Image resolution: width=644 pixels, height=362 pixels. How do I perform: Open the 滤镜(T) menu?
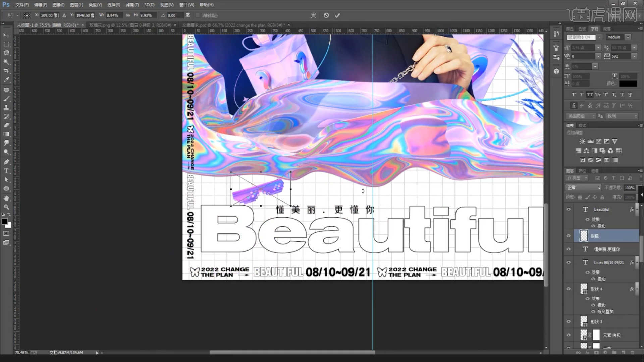pos(132,5)
